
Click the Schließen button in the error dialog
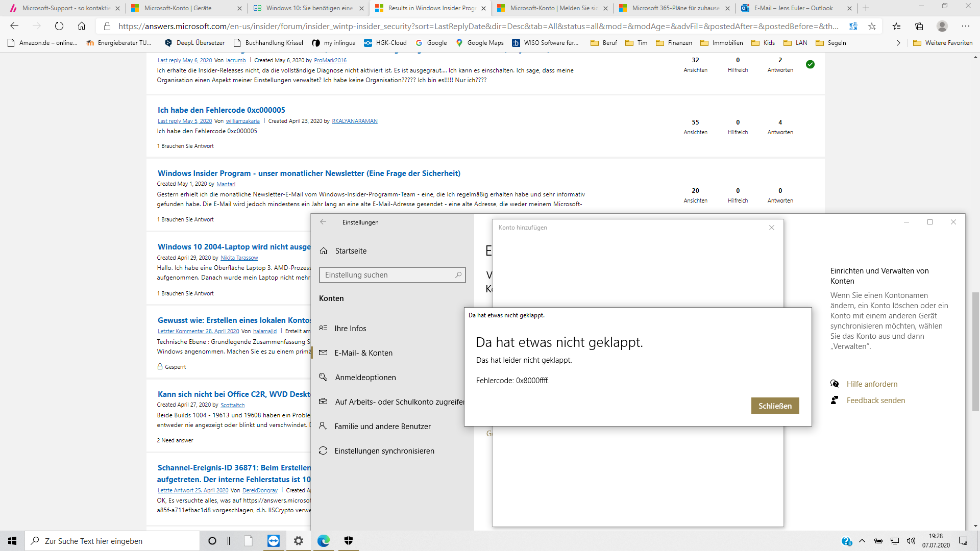coord(775,406)
